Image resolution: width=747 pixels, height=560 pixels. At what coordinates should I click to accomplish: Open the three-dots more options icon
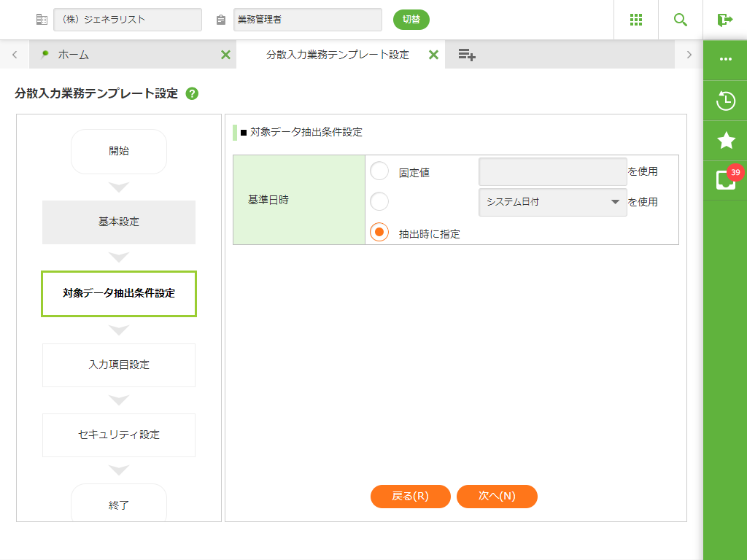(725, 59)
